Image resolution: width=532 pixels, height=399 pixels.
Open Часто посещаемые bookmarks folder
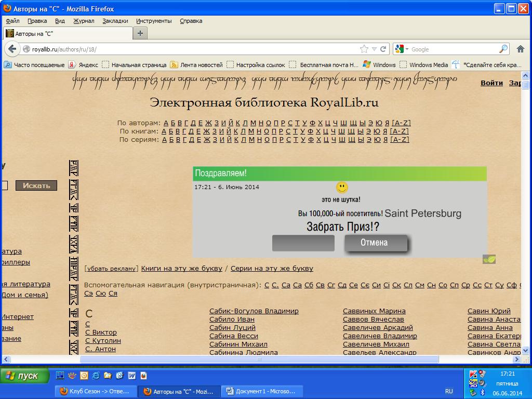[x=34, y=65]
